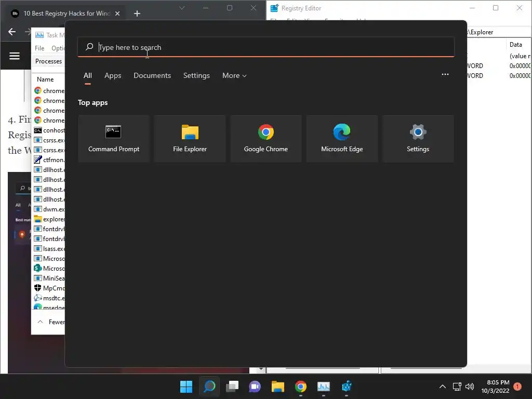532x399 pixels.
Task: Sort by Name column in Task Manager
Action: tap(45, 79)
